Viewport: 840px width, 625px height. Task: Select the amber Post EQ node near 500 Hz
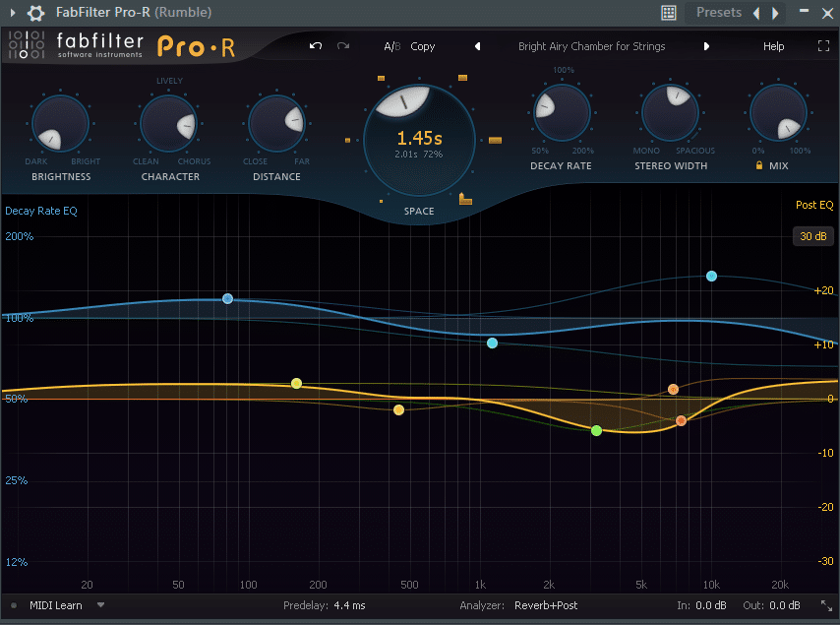(398, 410)
